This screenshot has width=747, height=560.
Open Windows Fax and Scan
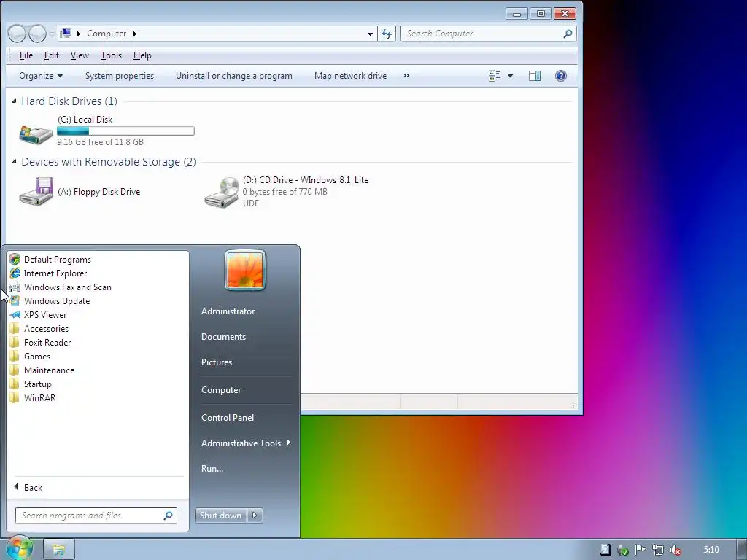coord(60,287)
